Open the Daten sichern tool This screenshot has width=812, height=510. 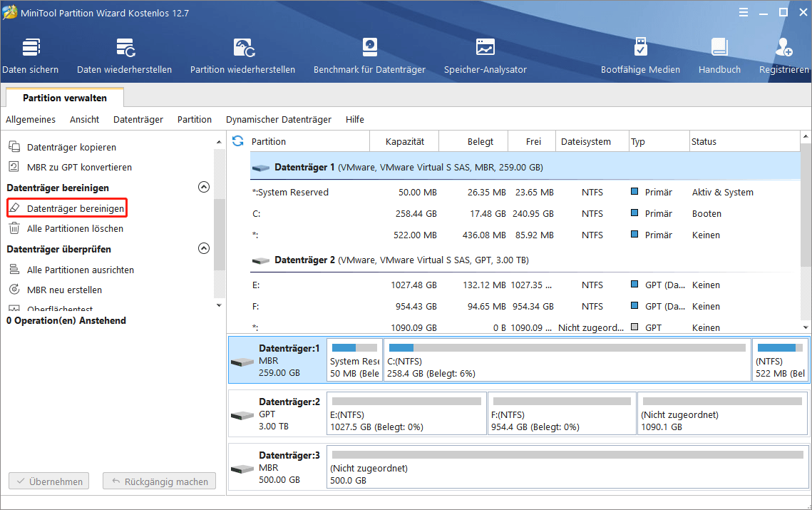[x=31, y=56]
